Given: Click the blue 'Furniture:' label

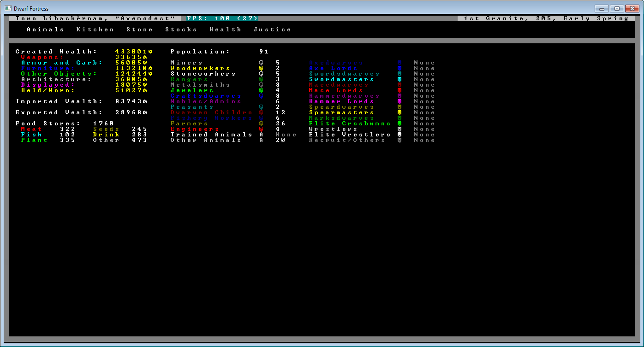Looking at the screenshot, I should tap(48, 68).
